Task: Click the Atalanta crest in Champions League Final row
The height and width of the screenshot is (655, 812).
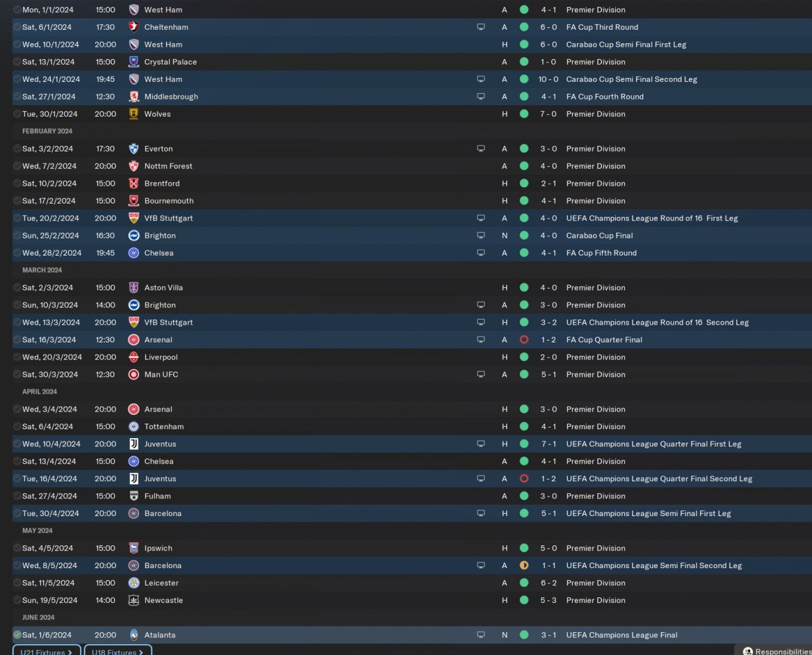Action: click(x=134, y=635)
